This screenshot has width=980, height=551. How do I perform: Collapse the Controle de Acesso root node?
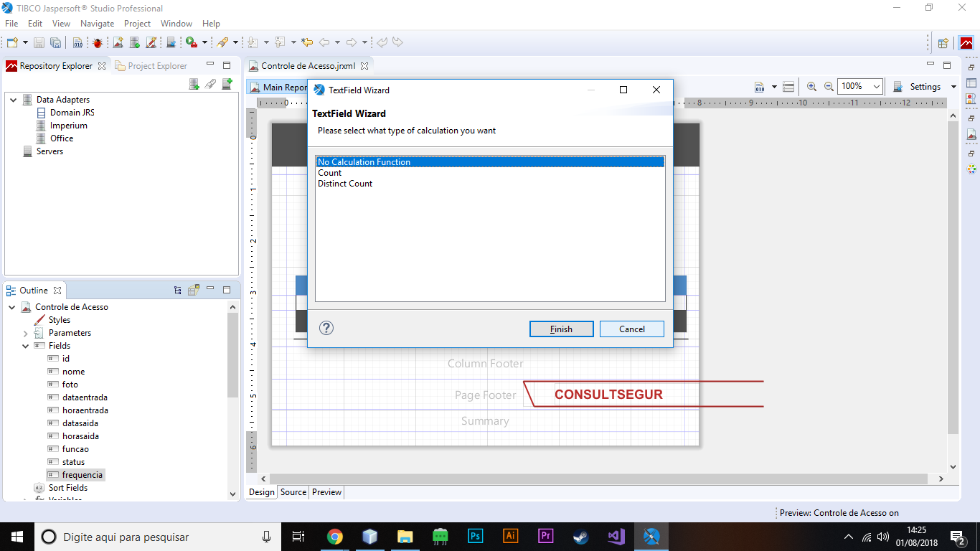(12, 307)
